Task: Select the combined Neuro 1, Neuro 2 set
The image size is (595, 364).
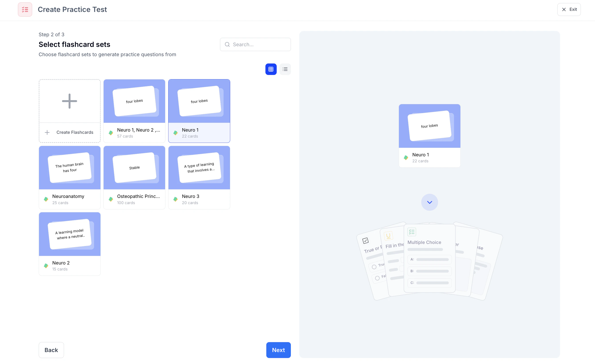Action: (x=134, y=111)
